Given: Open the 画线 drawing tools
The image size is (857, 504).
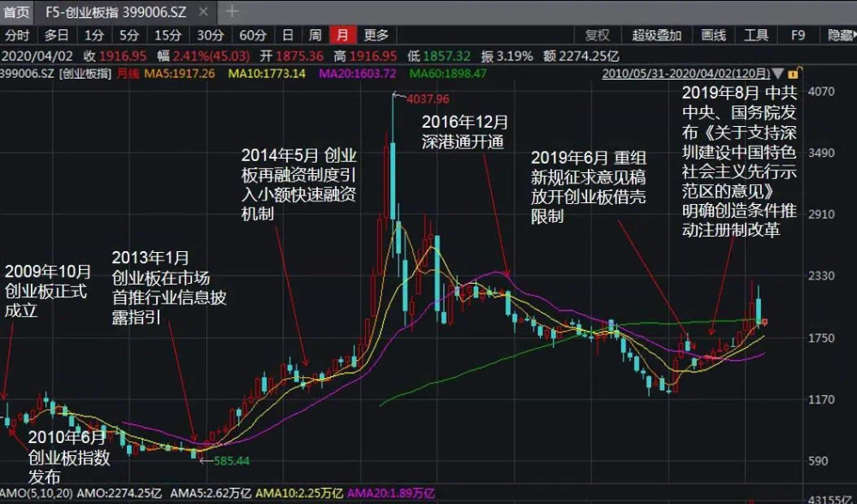Looking at the screenshot, I should tap(713, 35).
